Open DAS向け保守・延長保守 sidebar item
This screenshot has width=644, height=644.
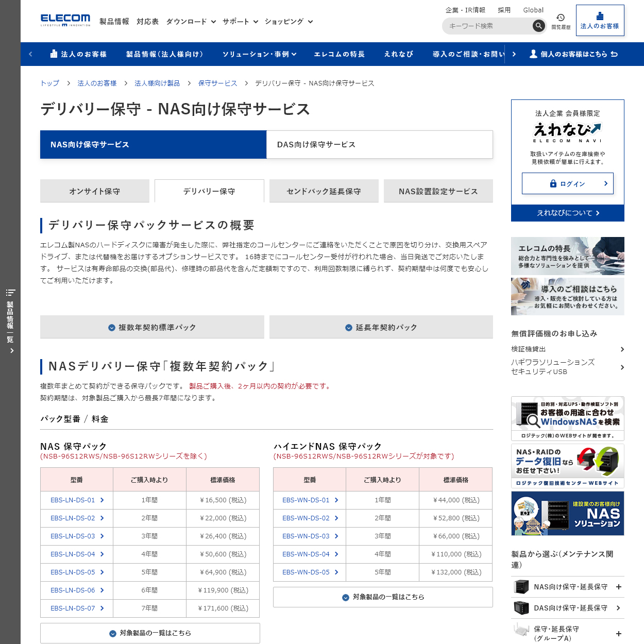pyautogui.click(x=567, y=608)
